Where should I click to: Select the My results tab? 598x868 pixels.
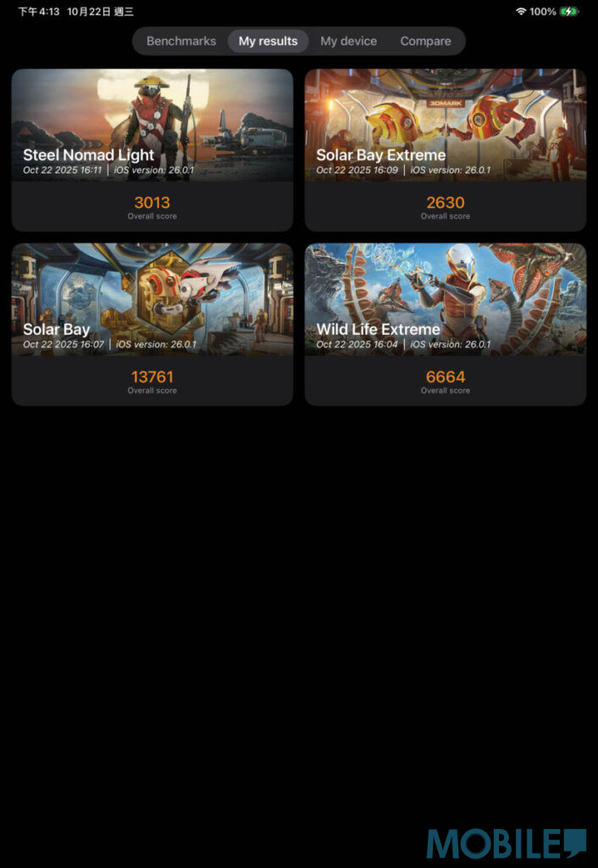(x=269, y=41)
